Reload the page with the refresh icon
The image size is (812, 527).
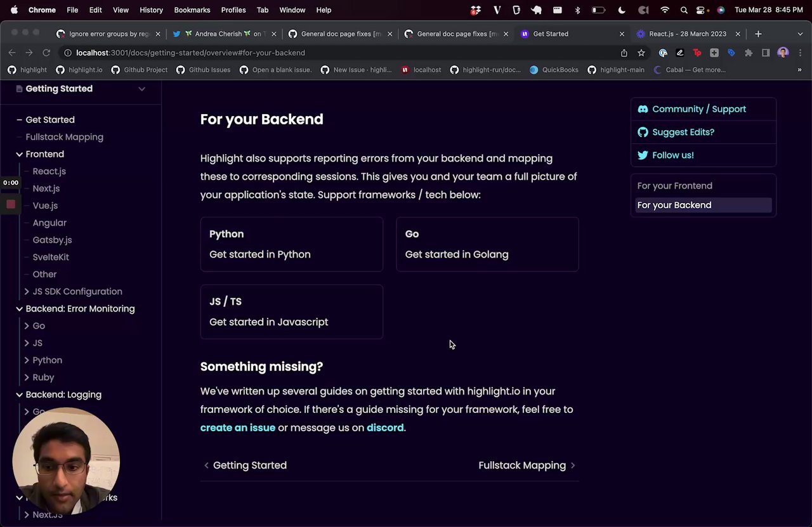(46, 53)
